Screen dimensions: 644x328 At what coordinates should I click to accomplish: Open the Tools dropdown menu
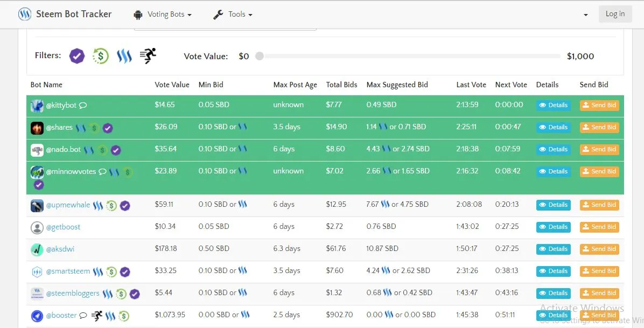click(233, 15)
